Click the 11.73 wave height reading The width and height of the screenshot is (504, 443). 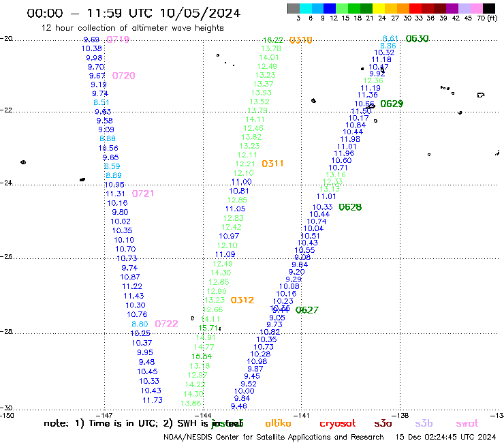[x=153, y=400]
